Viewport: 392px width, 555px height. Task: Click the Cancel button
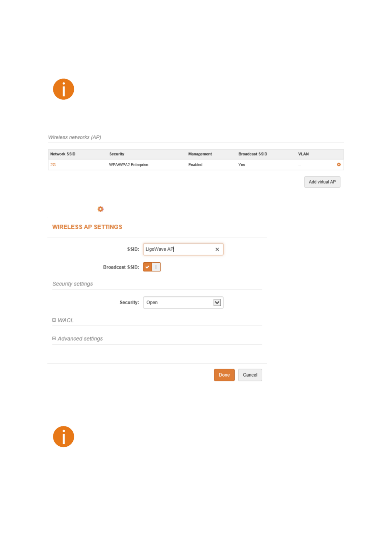(x=250, y=375)
